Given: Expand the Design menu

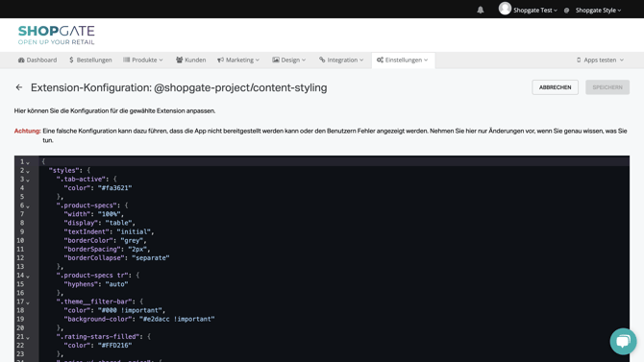Looking at the screenshot, I should [289, 60].
